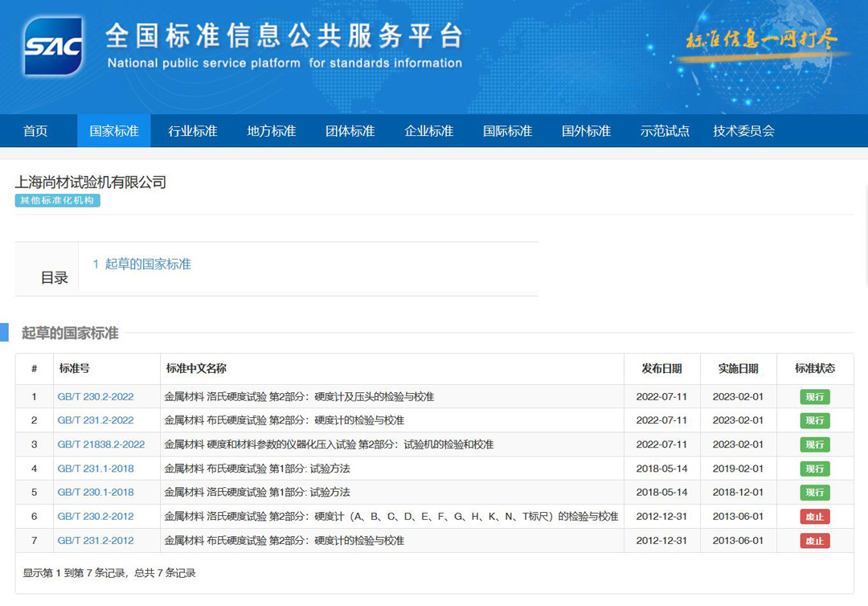Switch to the 团体标准 tab
This screenshot has width=868, height=606.
tap(350, 131)
